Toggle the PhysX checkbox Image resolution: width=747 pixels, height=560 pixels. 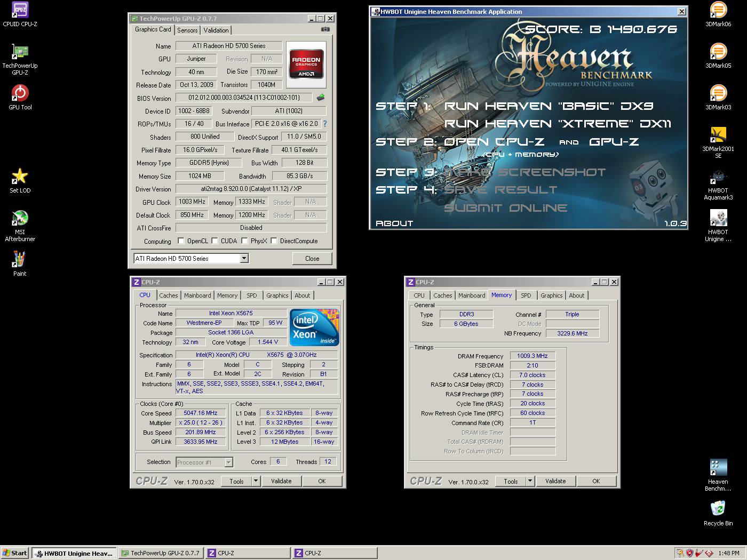[x=244, y=241]
